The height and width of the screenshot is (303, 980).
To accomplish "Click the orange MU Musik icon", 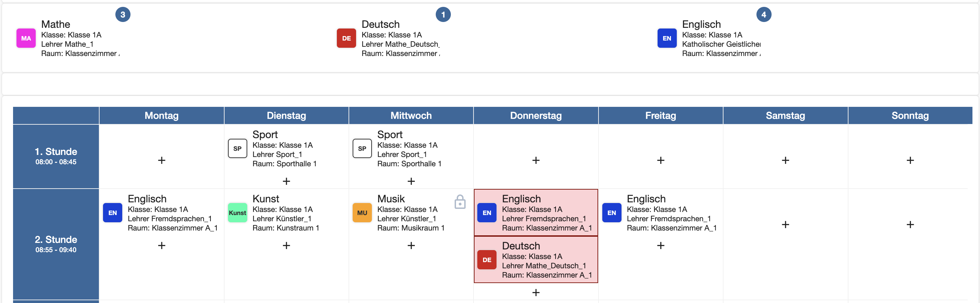I will click(362, 213).
